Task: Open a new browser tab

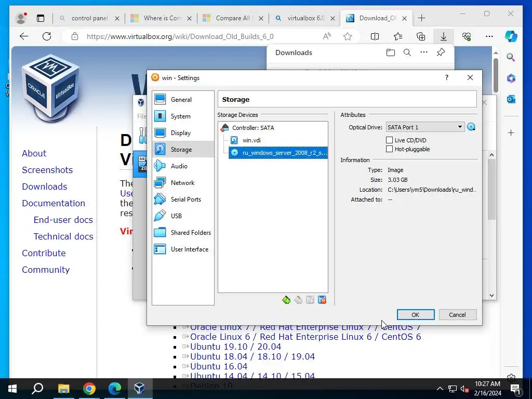Action: pyautogui.click(x=421, y=18)
